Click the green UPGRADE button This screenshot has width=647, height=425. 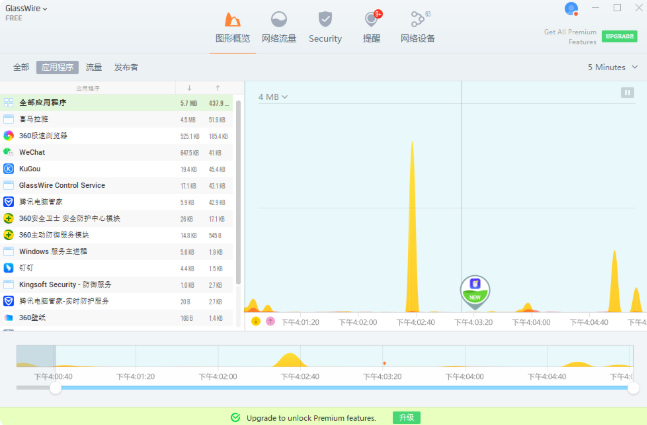(619, 36)
